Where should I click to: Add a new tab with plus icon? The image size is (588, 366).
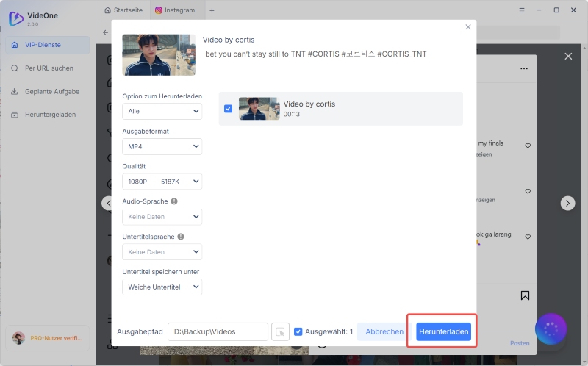pos(212,10)
